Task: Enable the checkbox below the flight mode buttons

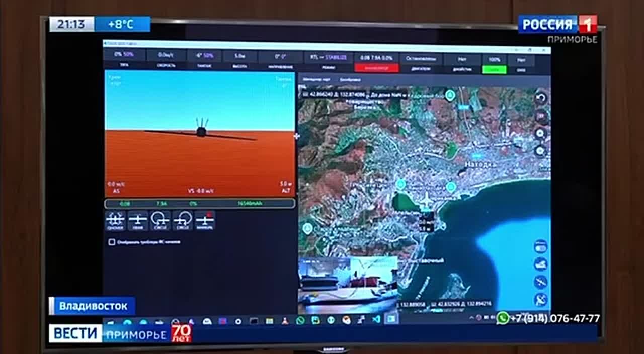Action: pos(112,242)
